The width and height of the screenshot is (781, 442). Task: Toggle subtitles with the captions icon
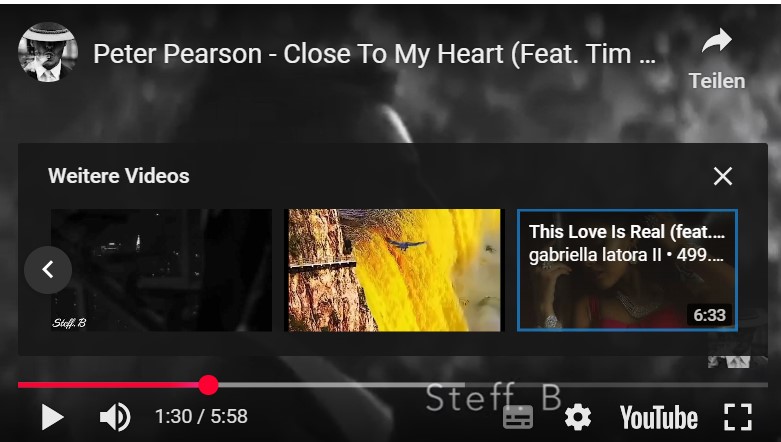click(518, 417)
